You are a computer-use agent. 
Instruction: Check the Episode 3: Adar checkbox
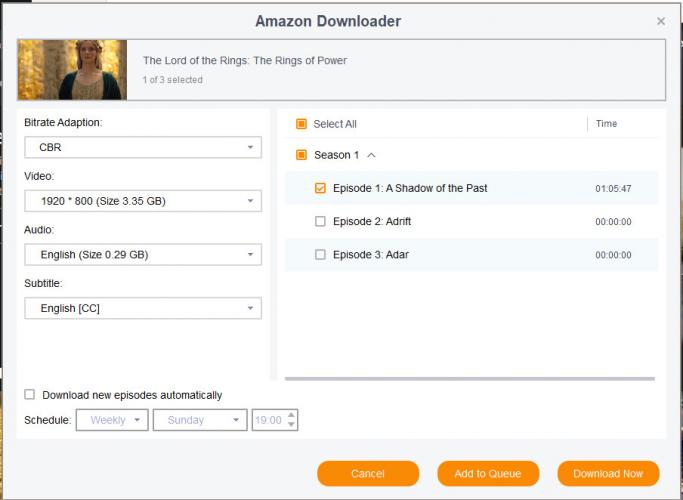pyautogui.click(x=320, y=254)
